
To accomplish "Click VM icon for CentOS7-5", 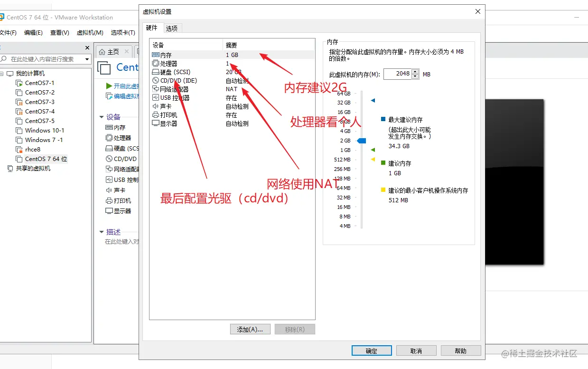I will [19, 121].
